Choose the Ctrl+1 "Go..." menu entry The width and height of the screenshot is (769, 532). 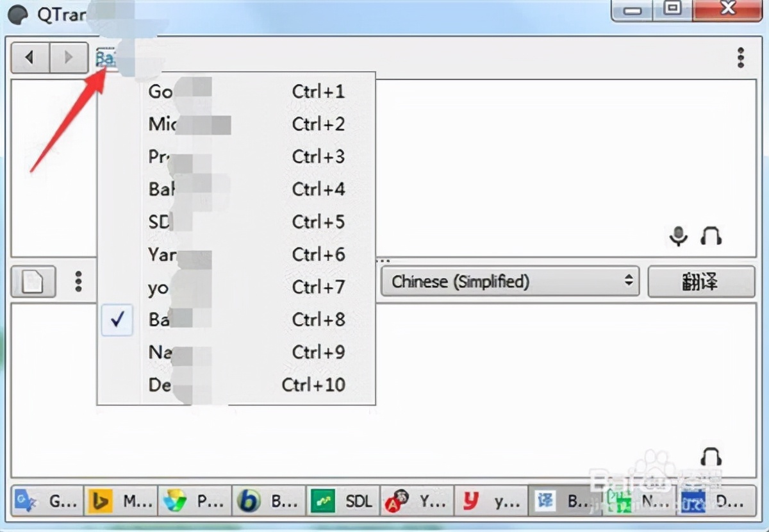click(x=236, y=92)
